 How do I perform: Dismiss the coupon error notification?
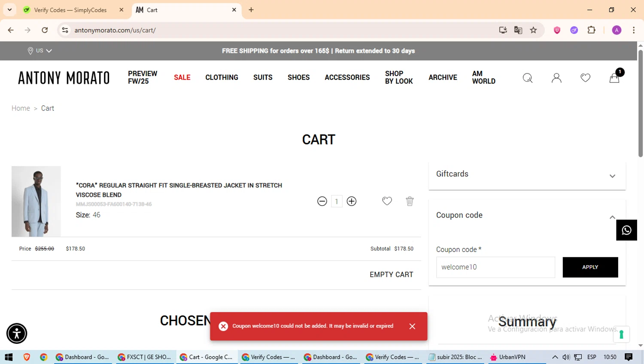tap(412, 326)
